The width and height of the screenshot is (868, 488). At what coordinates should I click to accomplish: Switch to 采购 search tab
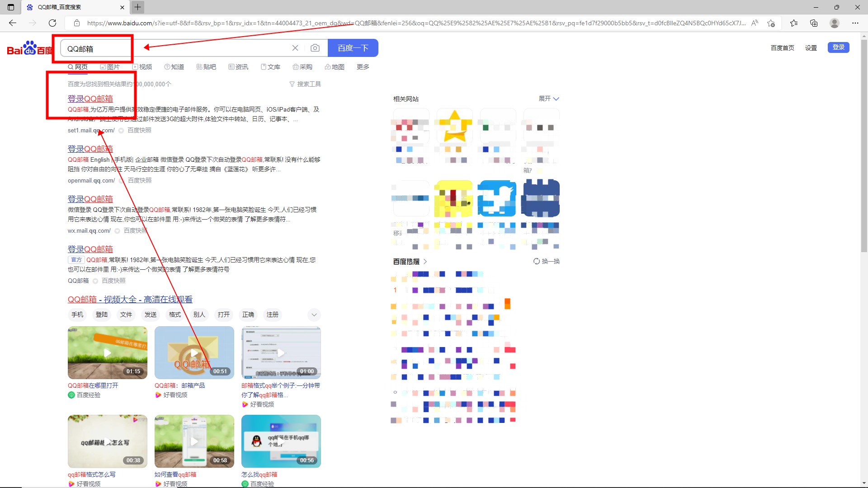pyautogui.click(x=302, y=67)
